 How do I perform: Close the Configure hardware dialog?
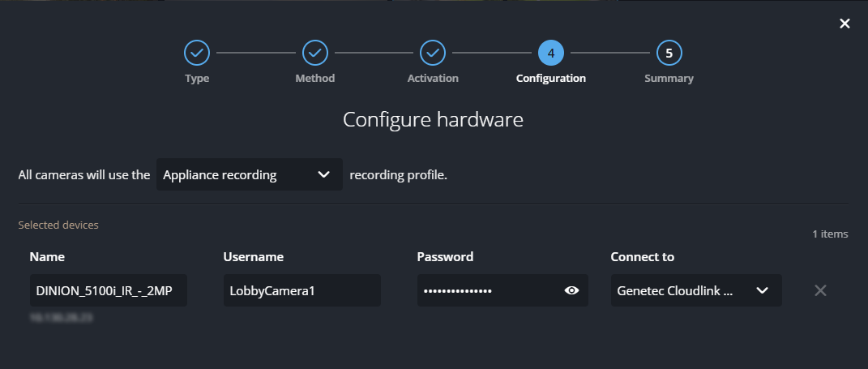click(x=844, y=24)
